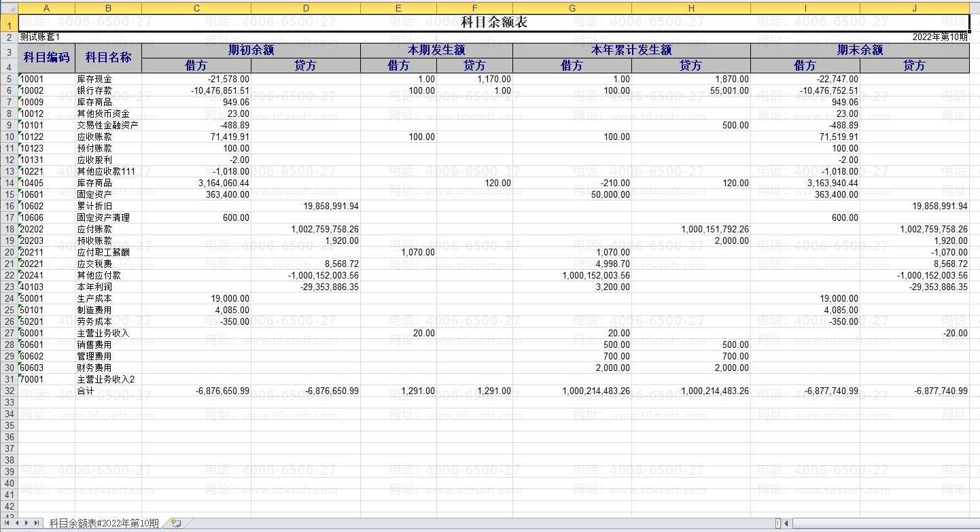This screenshot has width=980, height=532.
Task: Select column A header
Action: [x=47, y=8]
